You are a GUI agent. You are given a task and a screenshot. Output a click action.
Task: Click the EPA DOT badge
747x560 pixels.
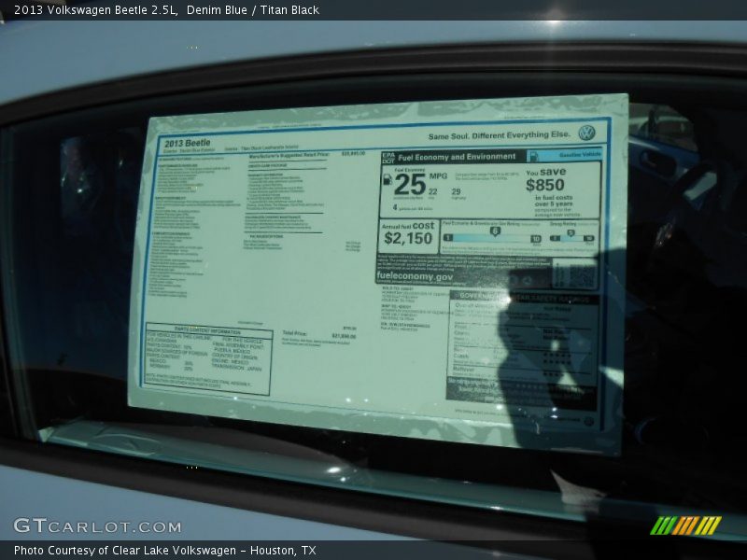click(388, 158)
